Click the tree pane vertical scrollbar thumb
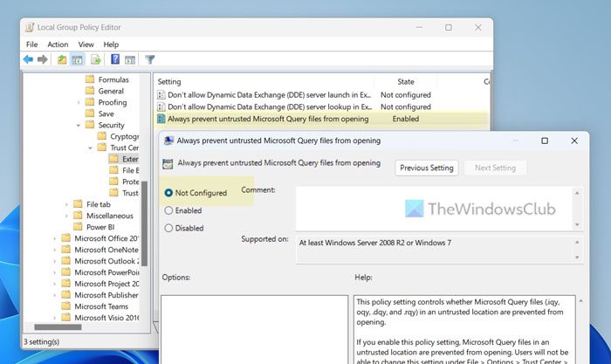The height and width of the screenshot is (364, 611). (x=144, y=223)
